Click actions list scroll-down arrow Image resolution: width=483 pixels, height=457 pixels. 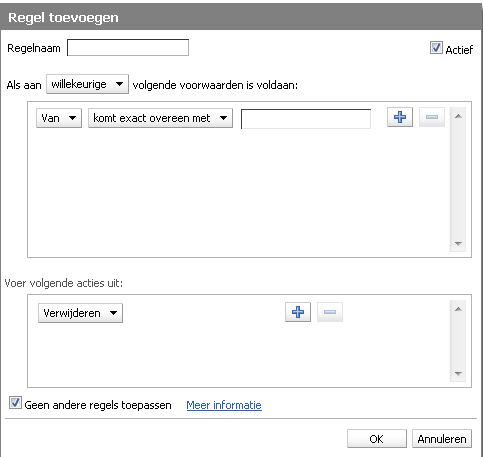coord(458,373)
